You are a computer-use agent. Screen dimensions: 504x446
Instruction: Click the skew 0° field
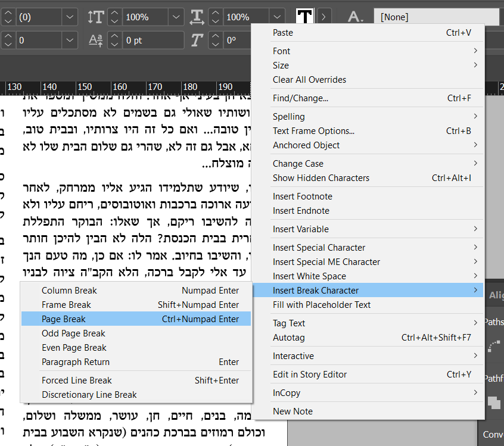(x=237, y=40)
